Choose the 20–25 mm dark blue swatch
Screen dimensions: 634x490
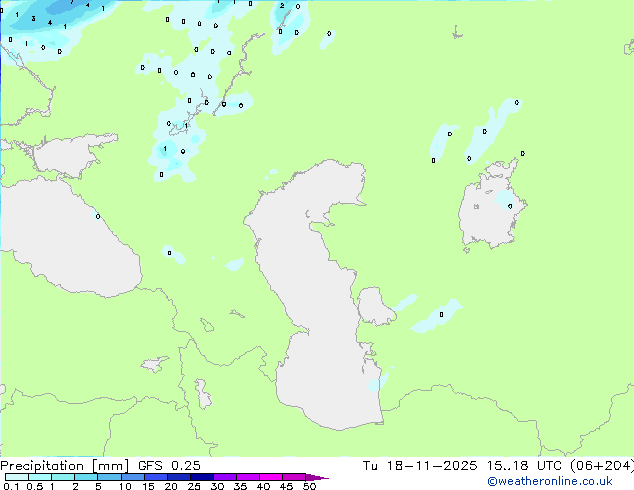pyautogui.click(x=178, y=477)
